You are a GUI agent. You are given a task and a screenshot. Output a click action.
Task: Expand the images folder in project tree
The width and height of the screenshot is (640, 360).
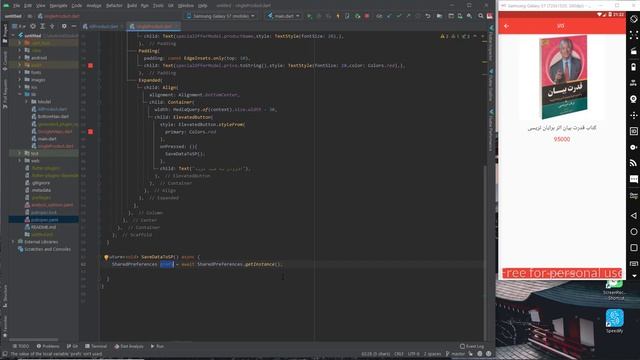[20, 80]
